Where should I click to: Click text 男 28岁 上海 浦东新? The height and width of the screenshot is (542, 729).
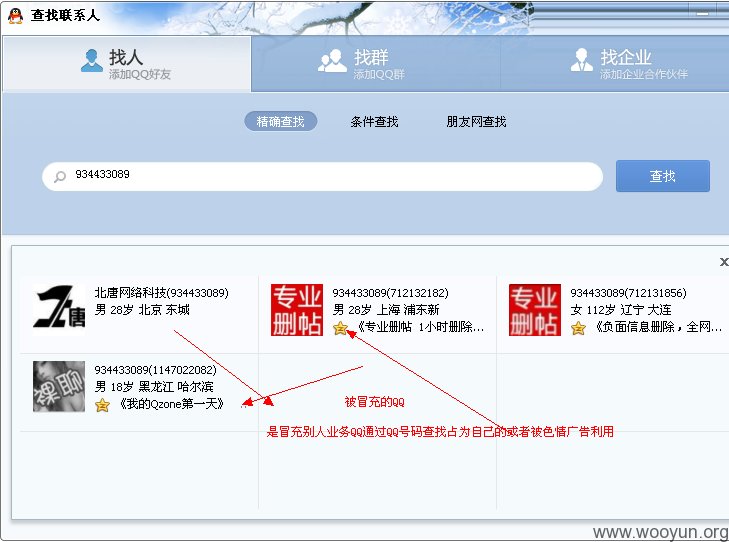click(386, 310)
